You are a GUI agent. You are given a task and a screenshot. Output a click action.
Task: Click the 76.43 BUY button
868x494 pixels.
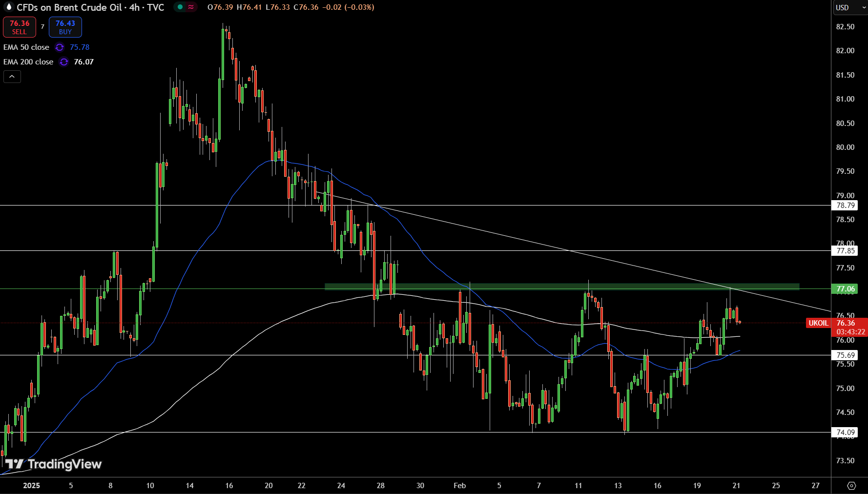[x=65, y=27]
